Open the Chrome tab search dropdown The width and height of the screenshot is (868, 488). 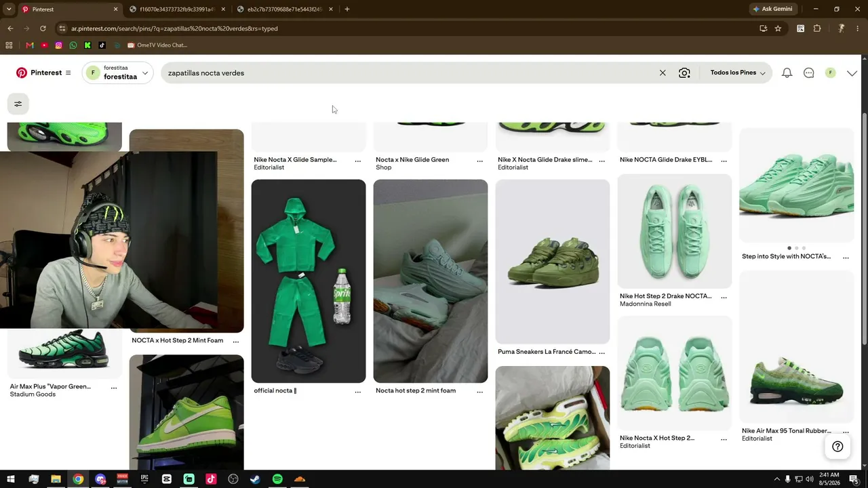click(9, 9)
